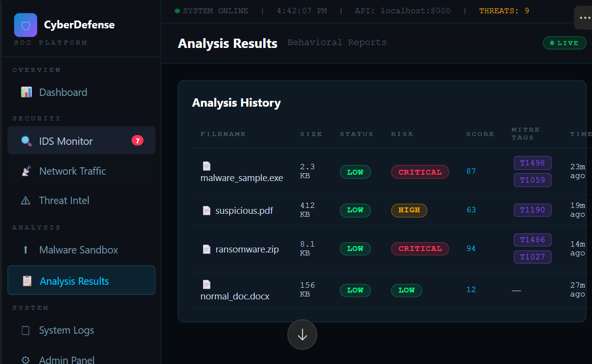This screenshot has width=592, height=364.
Task: Select the ransomware.zip filename
Action: pyautogui.click(x=247, y=250)
